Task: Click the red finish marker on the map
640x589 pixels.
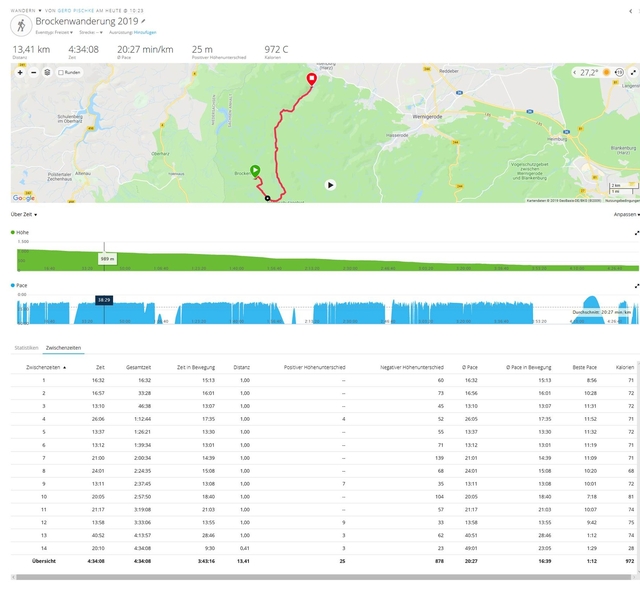Action: (x=311, y=79)
